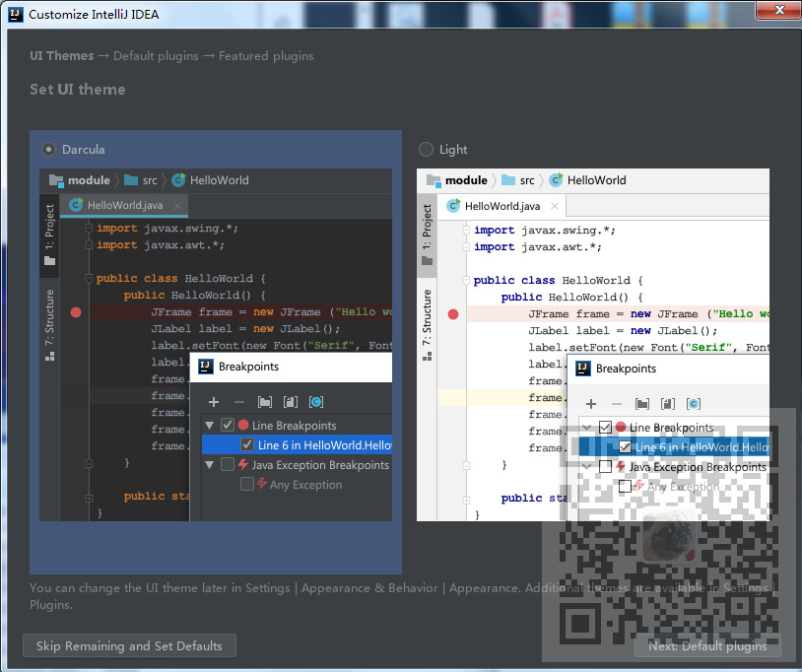Toggle Line Breakpoints checkbox in Light preview

605,427
